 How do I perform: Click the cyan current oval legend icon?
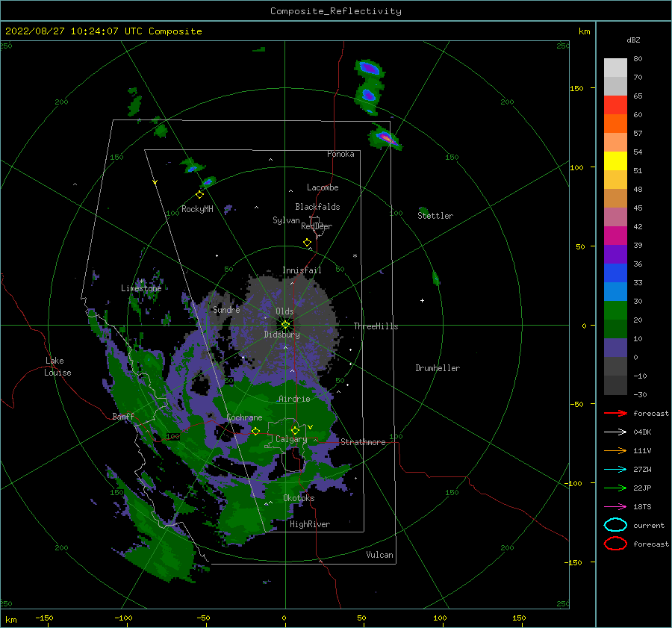(615, 525)
